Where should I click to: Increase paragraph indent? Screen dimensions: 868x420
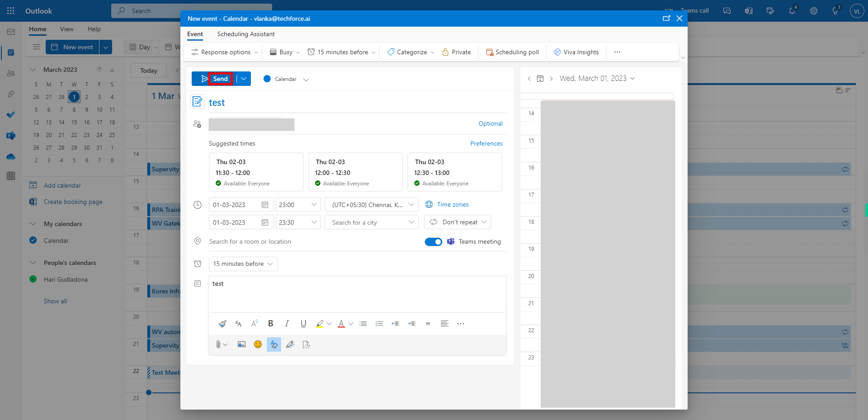tap(412, 324)
